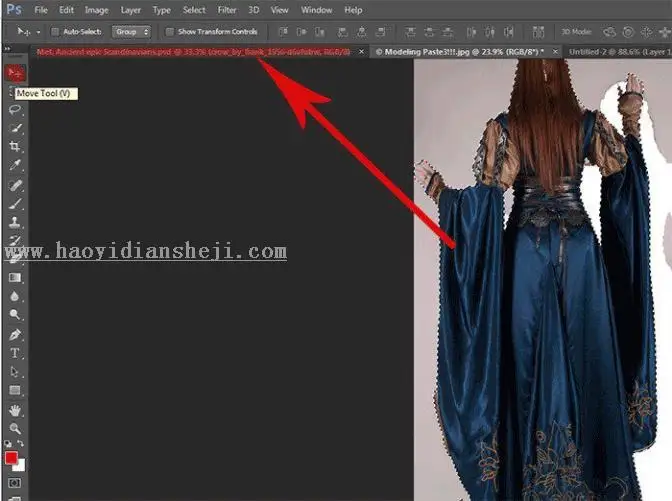Open the Type menu
The height and width of the screenshot is (501, 672).
pos(162,10)
